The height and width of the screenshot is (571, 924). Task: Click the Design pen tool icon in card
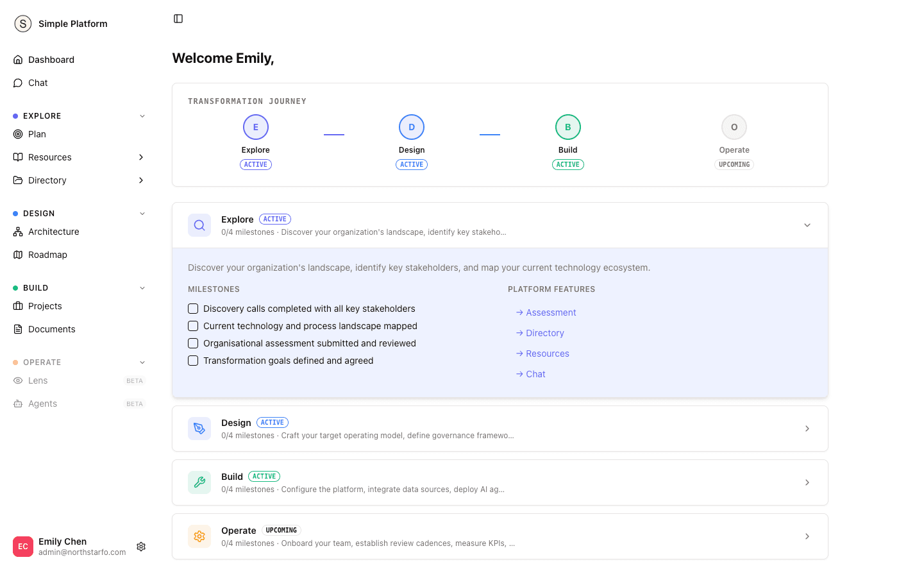tap(199, 429)
